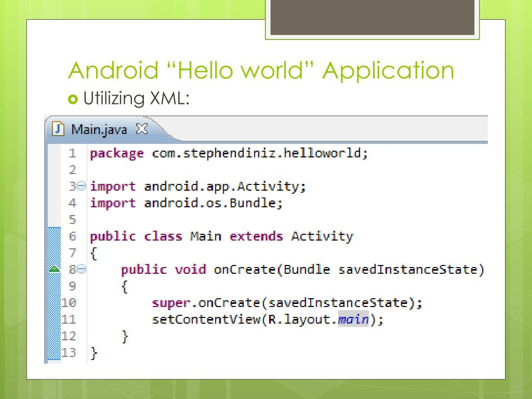Close the Main.java tab
The width and height of the screenshot is (532, 399).
pos(141,129)
